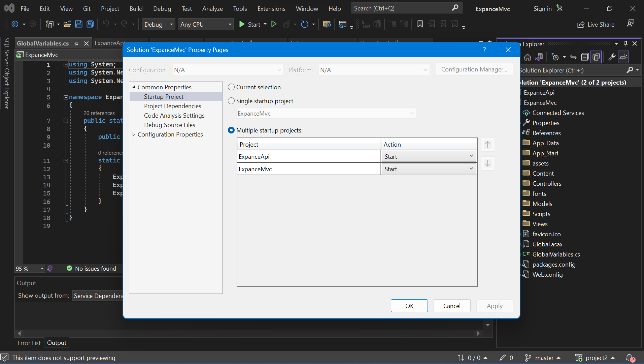Image resolution: width=644 pixels, height=364 pixels.
Task: Click the move project up arrow
Action: coord(487,145)
